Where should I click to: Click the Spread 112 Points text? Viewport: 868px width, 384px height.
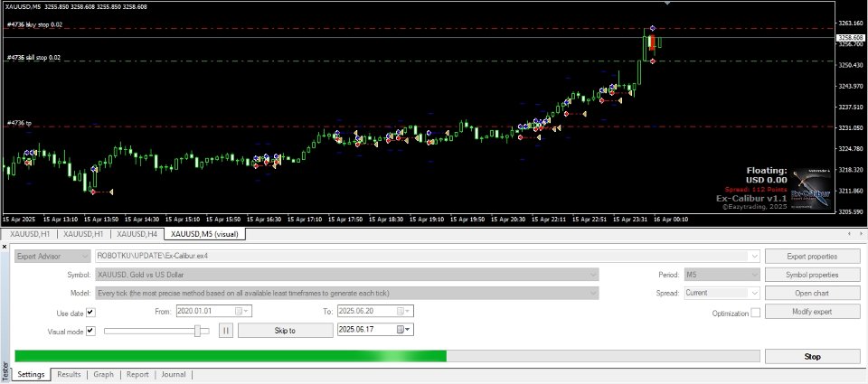click(x=756, y=189)
